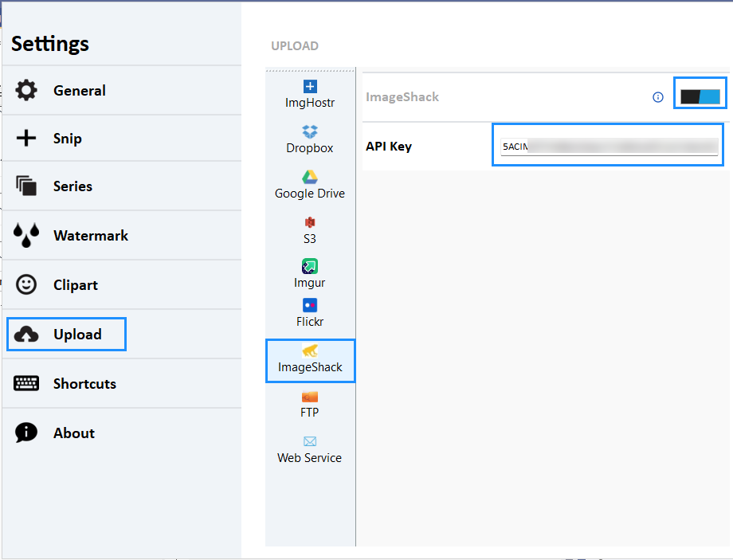This screenshot has height=560, width=733.
Task: Select the Web Service envelope icon
Action: pos(310,441)
